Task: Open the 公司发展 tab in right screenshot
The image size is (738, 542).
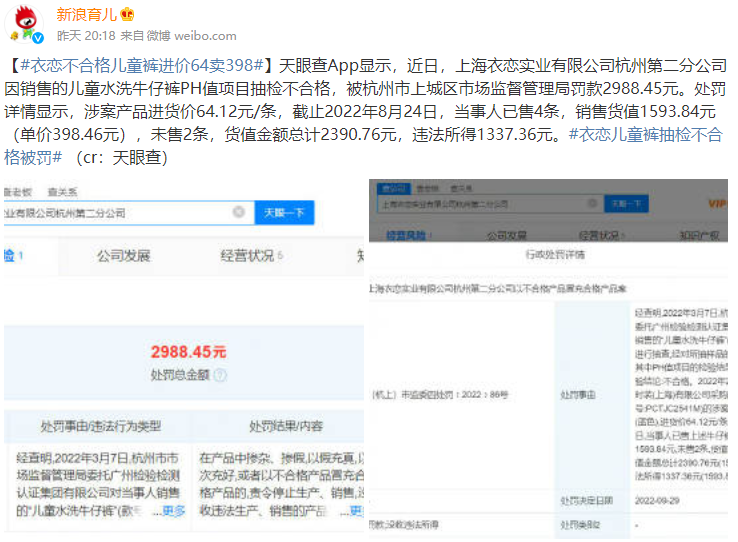Action: tap(506, 235)
